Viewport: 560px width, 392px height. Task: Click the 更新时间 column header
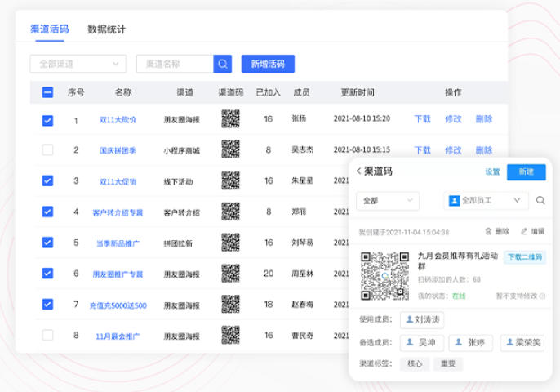click(358, 92)
